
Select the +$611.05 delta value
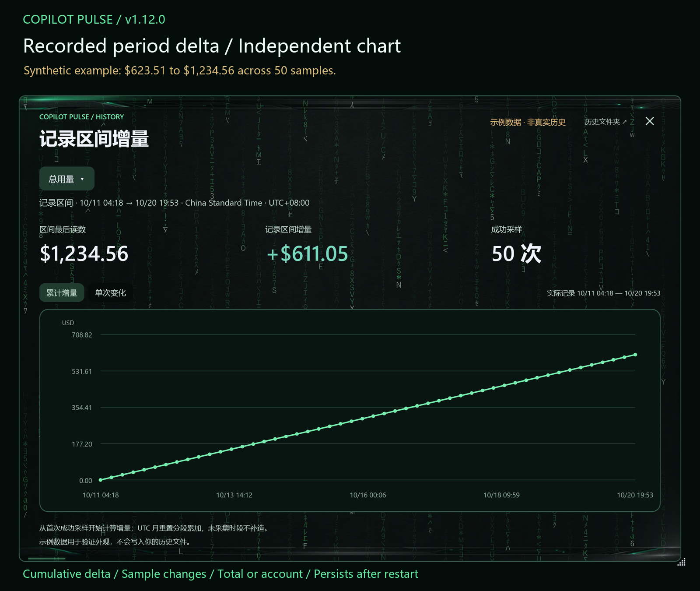pyautogui.click(x=307, y=254)
